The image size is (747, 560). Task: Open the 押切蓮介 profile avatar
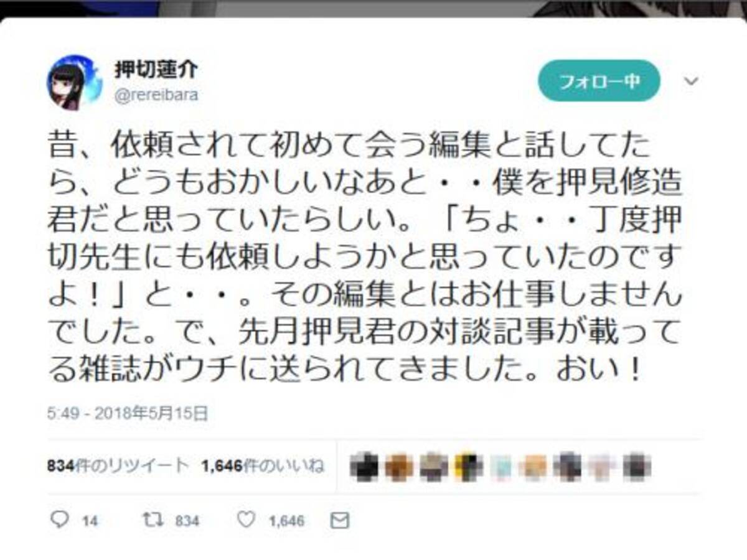pos(75,82)
